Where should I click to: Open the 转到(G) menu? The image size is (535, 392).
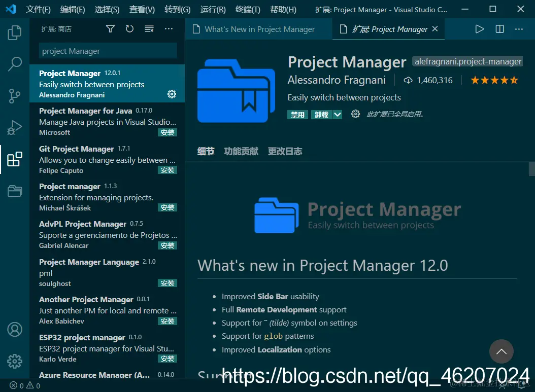click(178, 9)
